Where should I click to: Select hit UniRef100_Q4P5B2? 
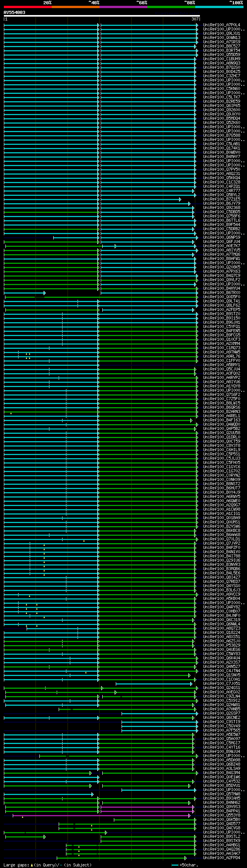pyautogui.click(x=222, y=429)
